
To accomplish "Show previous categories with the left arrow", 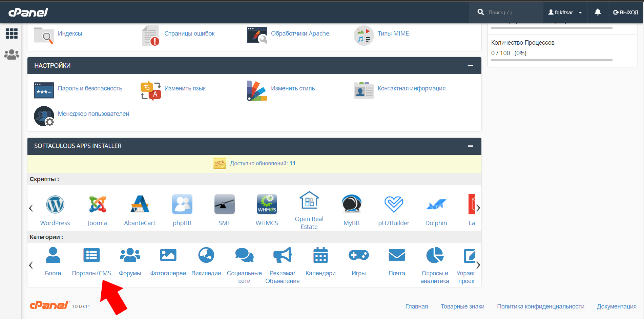I will (31, 265).
